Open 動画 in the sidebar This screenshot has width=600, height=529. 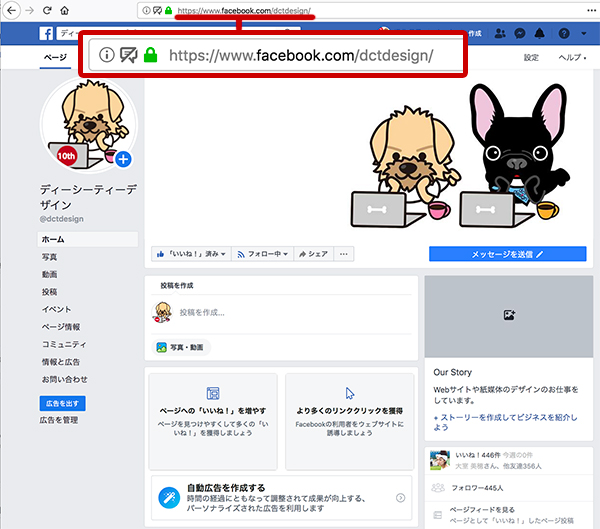[x=49, y=274]
